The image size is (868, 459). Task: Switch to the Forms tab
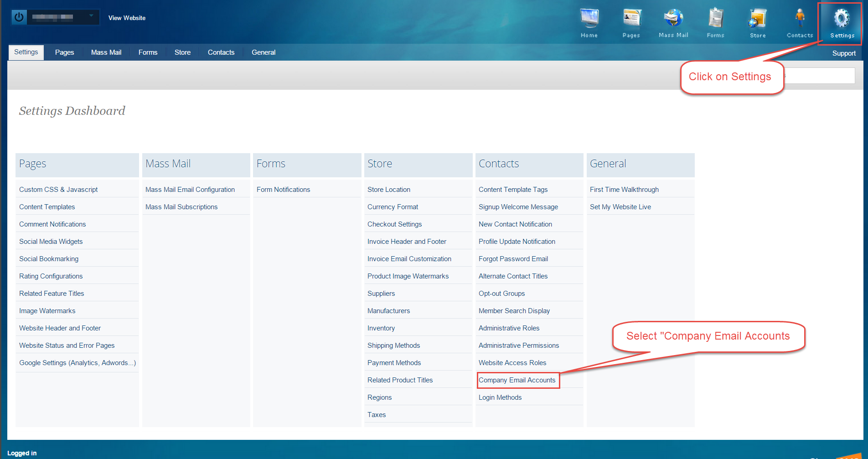coord(148,52)
